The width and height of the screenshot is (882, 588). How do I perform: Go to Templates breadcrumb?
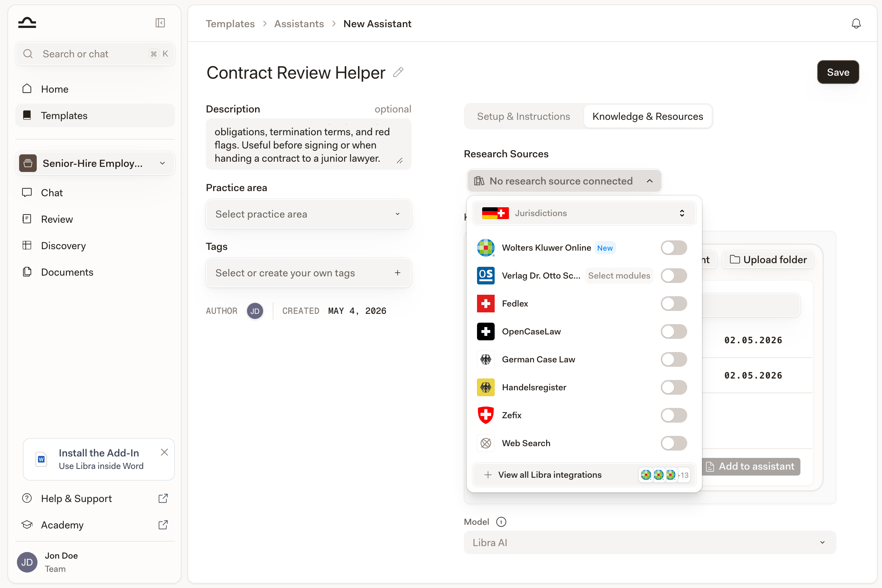pos(230,24)
